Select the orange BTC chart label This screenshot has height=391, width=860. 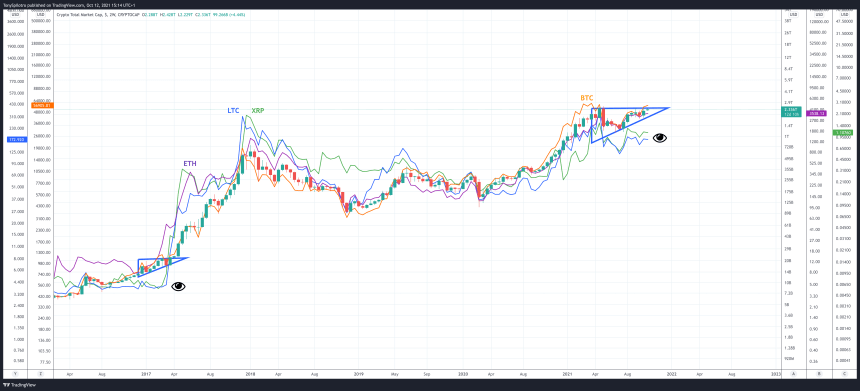[587, 98]
